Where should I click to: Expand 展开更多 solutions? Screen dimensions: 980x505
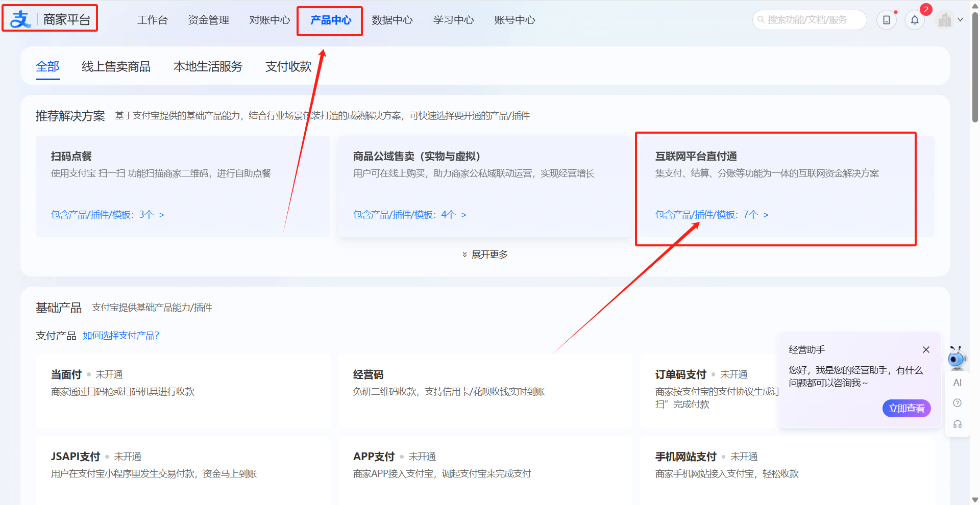485,255
